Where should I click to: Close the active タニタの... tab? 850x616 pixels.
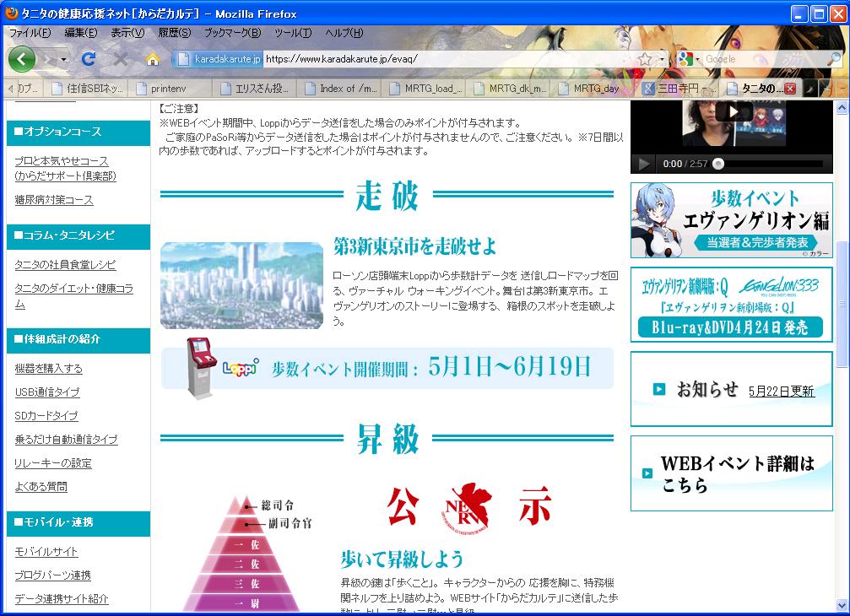coord(790,89)
